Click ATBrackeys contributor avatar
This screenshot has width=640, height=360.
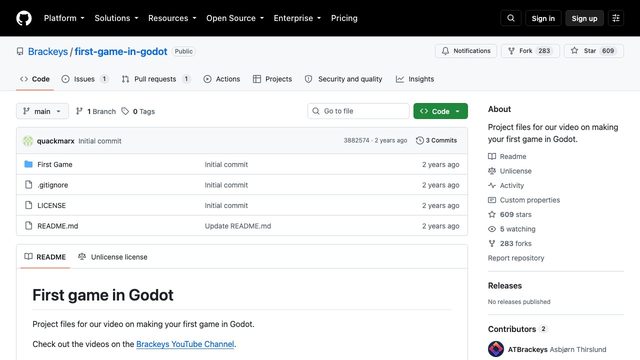496,349
